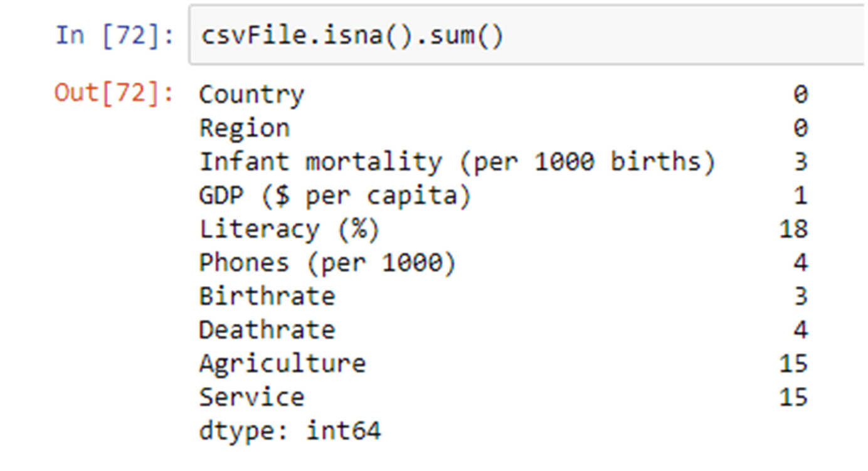Click the In [72] prompt label
The height and width of the screenshot is (471, 868).
pyautogui.click(x=114, y=35)
